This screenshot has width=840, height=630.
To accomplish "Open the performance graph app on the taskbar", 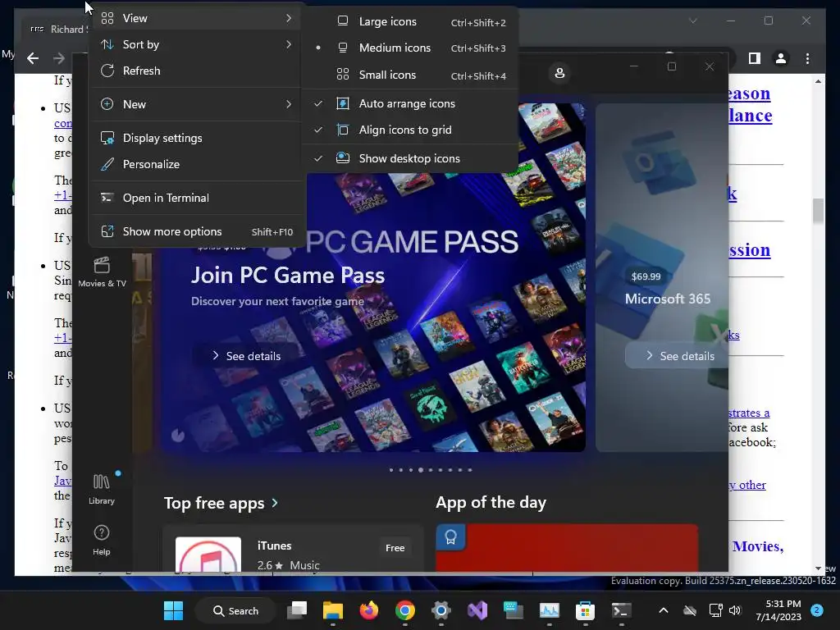I will [x=549, y=610].
